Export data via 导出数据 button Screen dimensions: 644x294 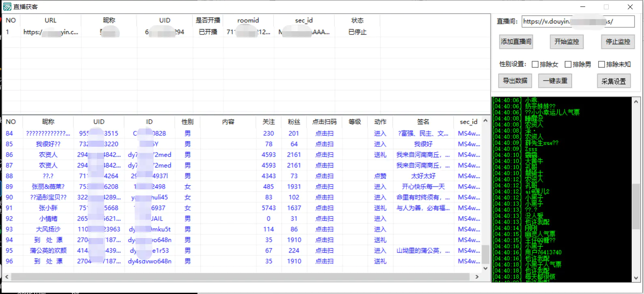click(x=515, y=81)
